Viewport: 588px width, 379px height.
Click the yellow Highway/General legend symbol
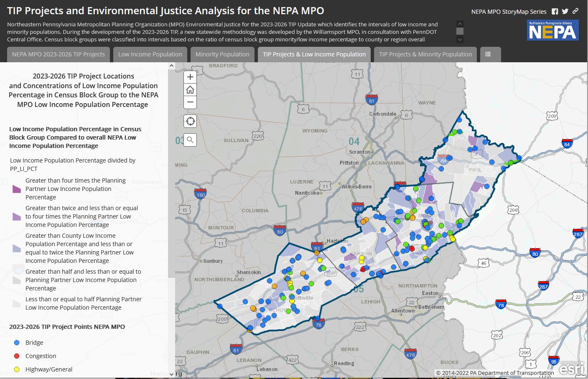[17, 369]
